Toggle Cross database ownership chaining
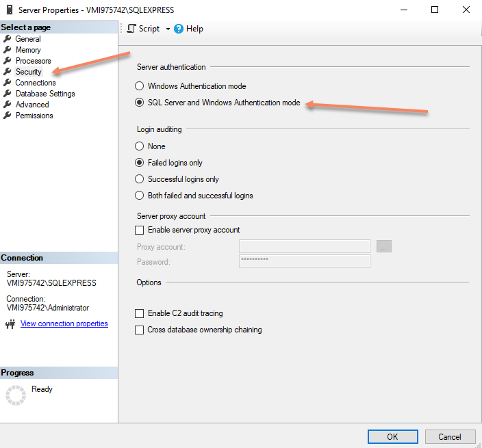 (x=139, y=330)
